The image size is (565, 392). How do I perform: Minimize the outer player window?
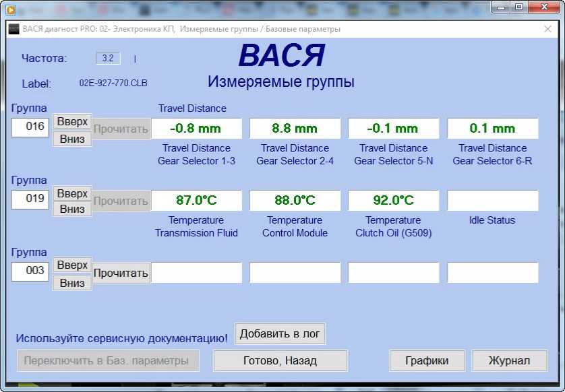[x=500, y=7]
